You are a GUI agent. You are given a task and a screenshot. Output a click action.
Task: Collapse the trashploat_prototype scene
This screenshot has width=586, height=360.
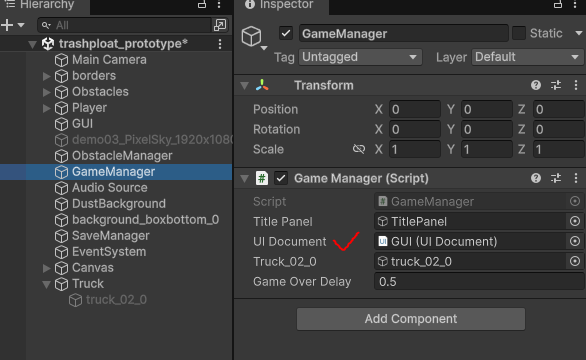33,44
